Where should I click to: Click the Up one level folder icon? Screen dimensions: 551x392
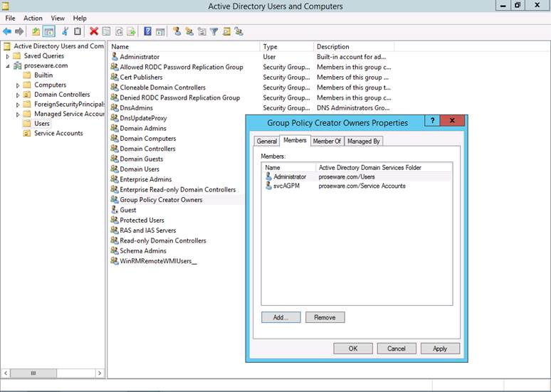click(36, 31)
